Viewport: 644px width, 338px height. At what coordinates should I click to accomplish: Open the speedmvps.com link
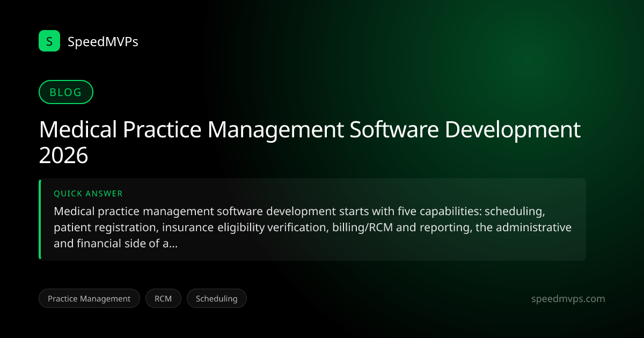click(x=568, y=299)
